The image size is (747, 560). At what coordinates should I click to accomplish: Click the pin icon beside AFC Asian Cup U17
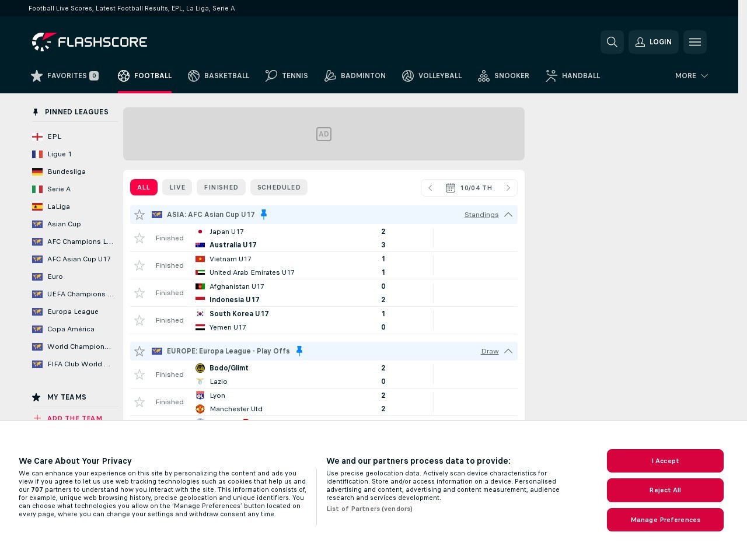[264, 215]
